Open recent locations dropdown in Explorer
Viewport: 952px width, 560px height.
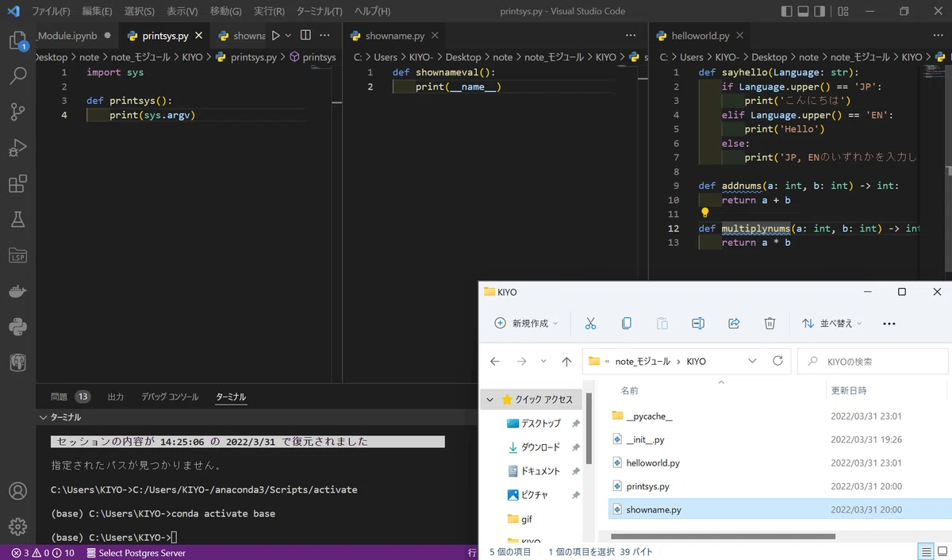tap(543, 361)
